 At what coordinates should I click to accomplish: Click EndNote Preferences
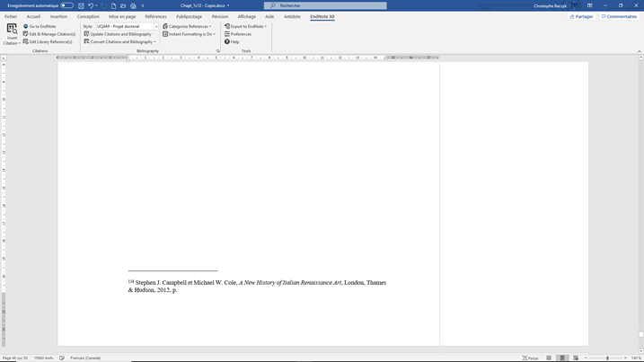(238, 34)
